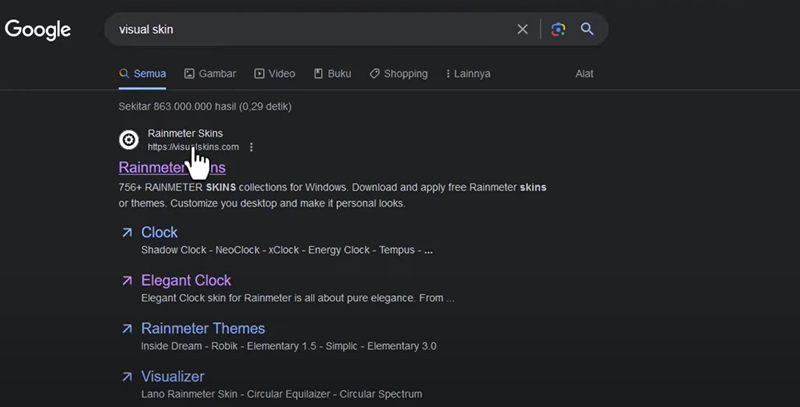Click the magnifying glass search button
This screenshot has width=800, height=407.
click(x=587, y=29)
